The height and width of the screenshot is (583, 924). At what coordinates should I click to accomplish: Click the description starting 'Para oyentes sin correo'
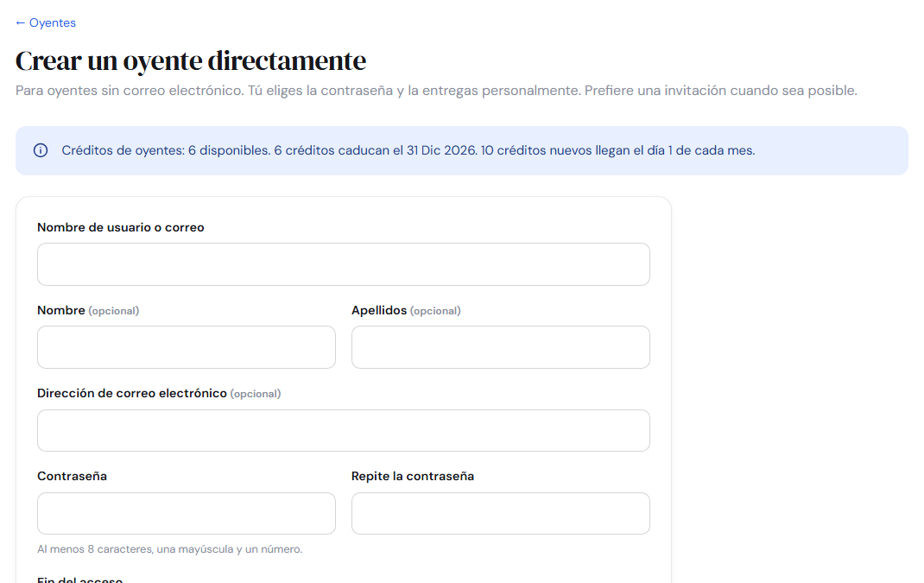(x=436, y=91)
